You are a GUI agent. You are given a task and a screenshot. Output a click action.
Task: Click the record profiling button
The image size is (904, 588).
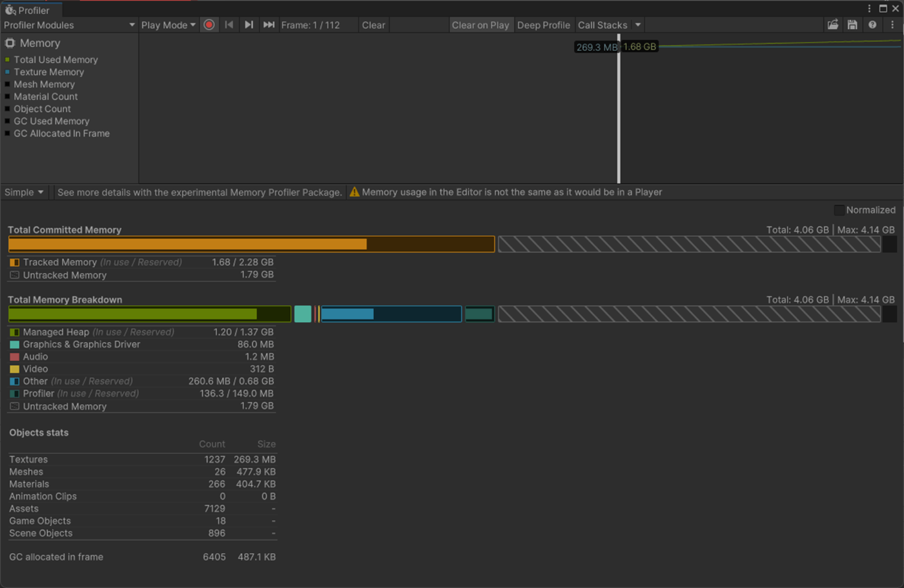pos(209,25)
